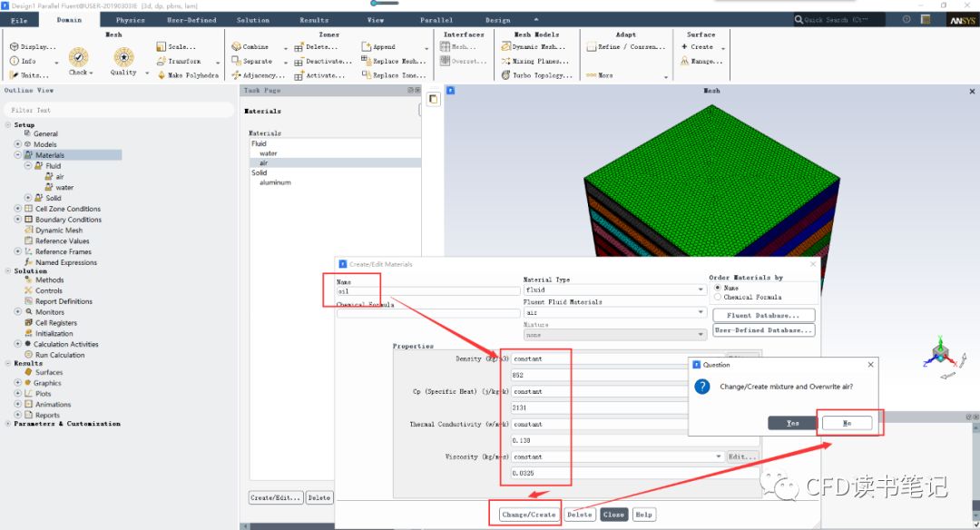Screen dimensions: 980x530
Task: Open Refine / Coarsen adaption
Action: [x=626, y=47]
